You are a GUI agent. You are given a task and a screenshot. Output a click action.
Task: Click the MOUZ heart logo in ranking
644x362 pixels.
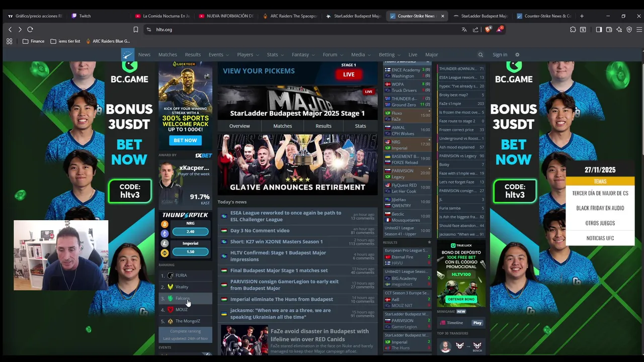click(x=170, y=310)
